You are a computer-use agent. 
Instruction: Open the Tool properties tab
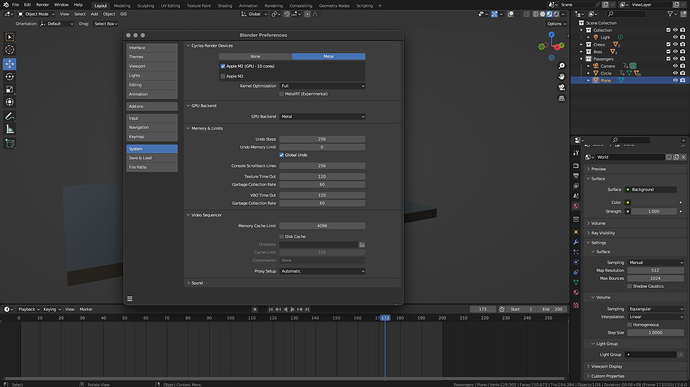click(x=576, y=153)
